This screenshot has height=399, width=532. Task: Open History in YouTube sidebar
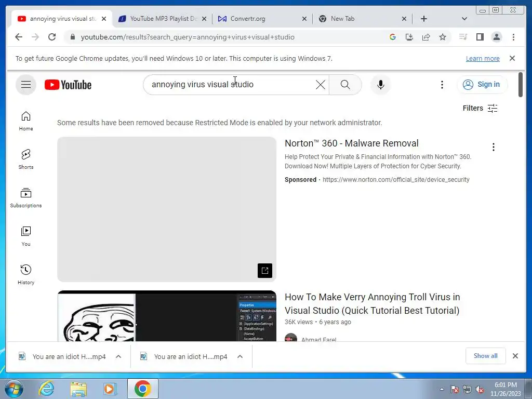pos(26,274)
